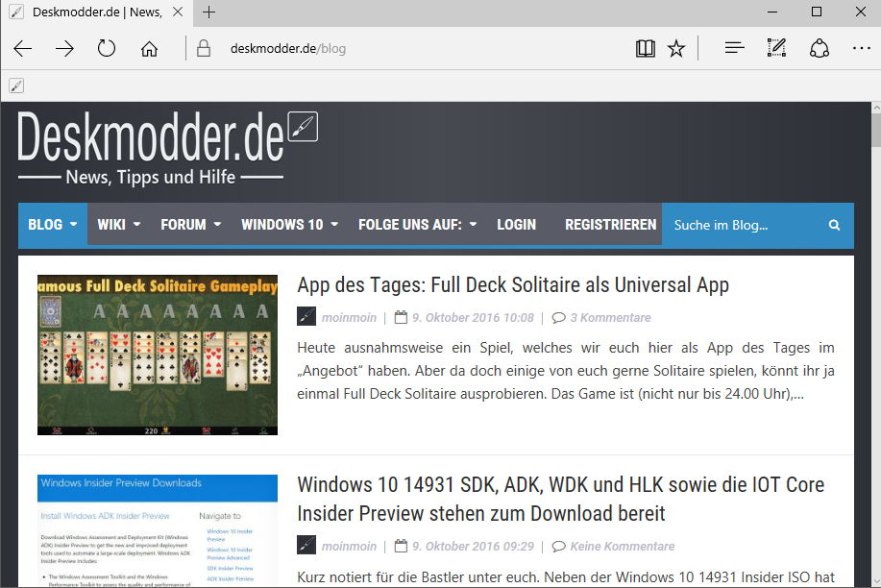The image size is (881, 588).
Task: Click the date 9. Oktober 2016 09:29
Action: pyautogui.click(x=473, y=547)
